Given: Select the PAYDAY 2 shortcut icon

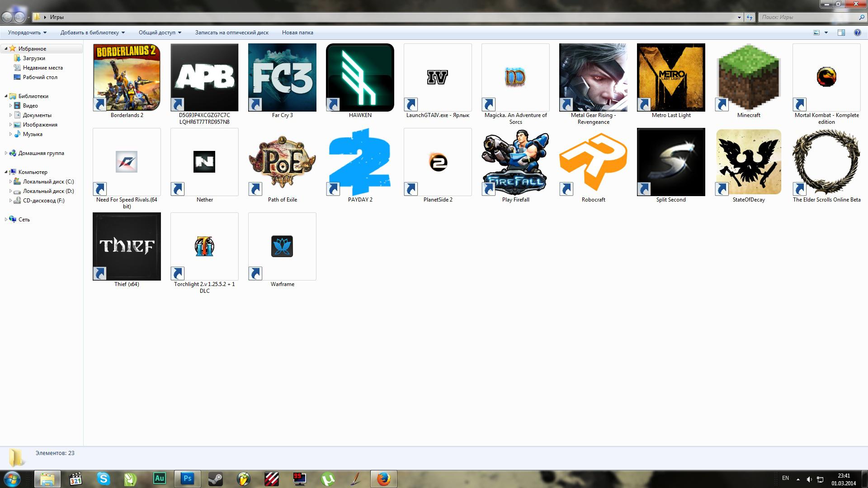Looking at the screenshot, I should pyautogui.click(x=360, y=162).
